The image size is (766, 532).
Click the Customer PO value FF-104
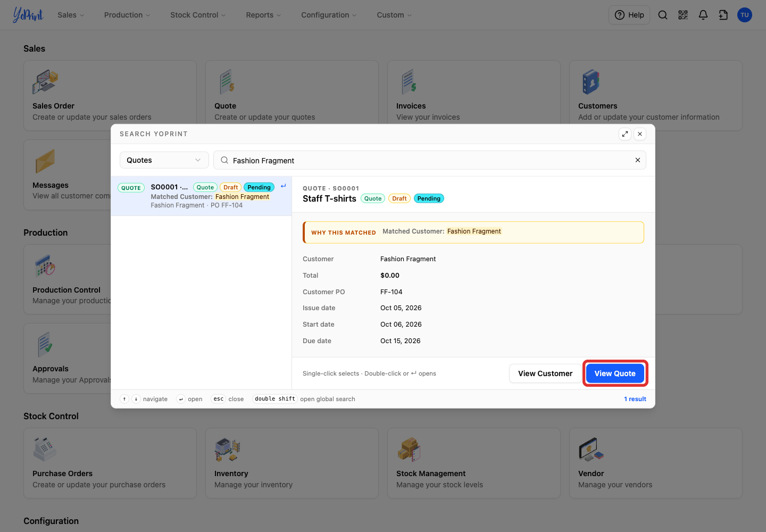click(x=392, y=292)
